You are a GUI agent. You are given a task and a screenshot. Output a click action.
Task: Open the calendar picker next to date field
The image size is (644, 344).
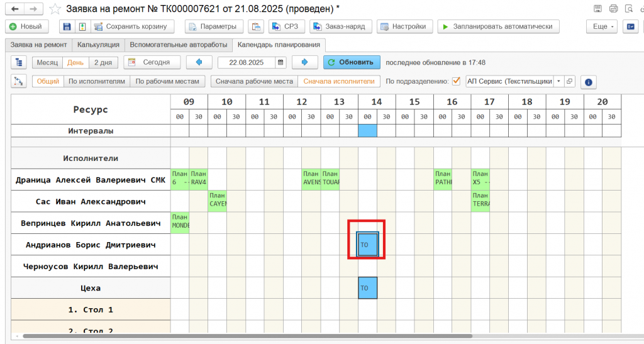coord(280,62)
